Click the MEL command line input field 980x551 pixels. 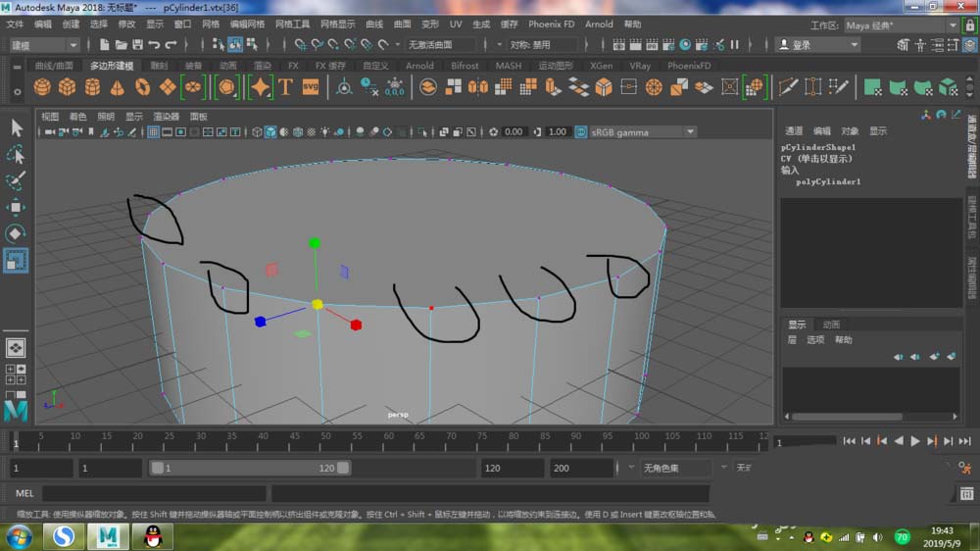(155, 493)
